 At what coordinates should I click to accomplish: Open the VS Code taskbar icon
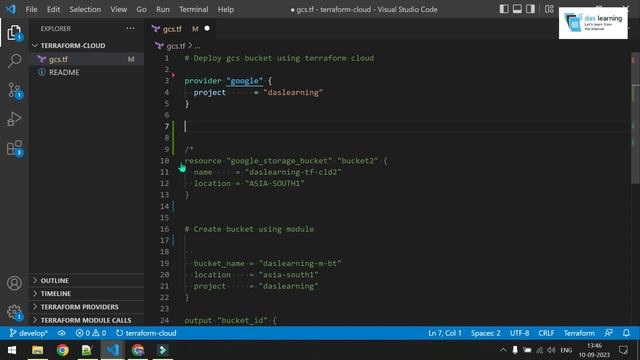pyautogui.click(x=113, y=350)
